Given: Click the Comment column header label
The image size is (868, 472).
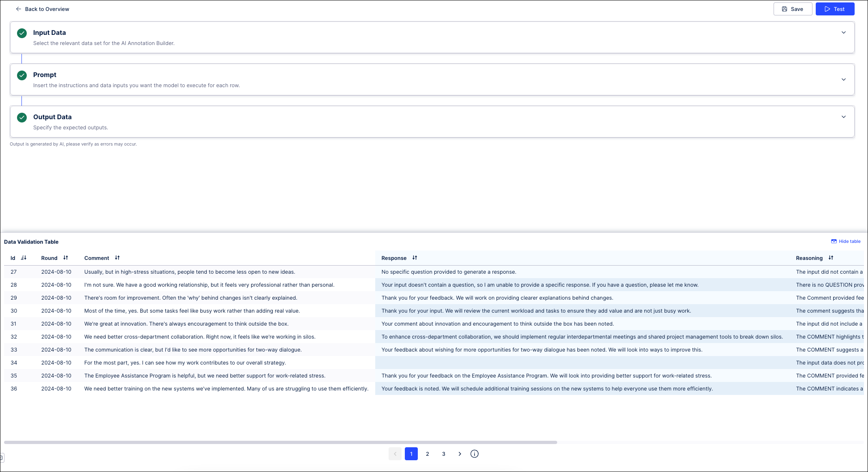Looking at the screenshot, I should (96, 258).
